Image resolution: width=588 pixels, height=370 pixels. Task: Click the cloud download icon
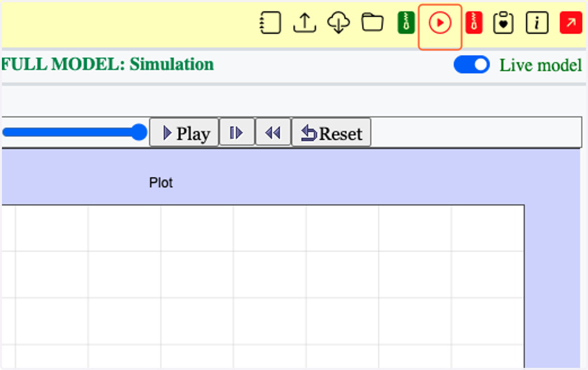(339, 23)
